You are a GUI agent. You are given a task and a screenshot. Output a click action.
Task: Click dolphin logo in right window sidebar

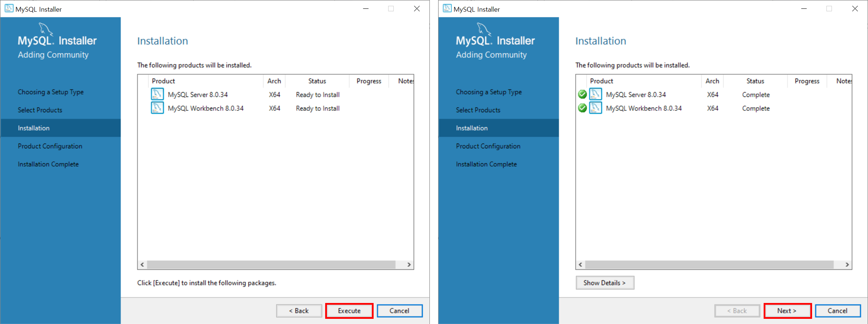pos(484,29)
